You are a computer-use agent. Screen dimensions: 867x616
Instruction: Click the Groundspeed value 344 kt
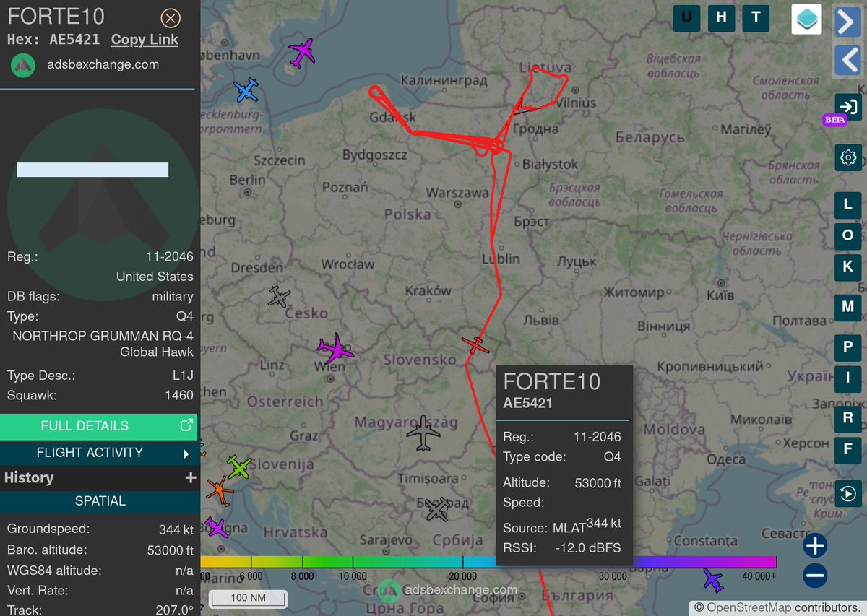pyautogui.click(x=176, y=529)
